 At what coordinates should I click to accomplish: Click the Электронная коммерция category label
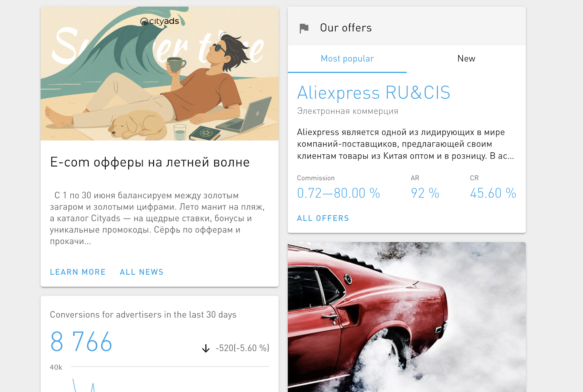(x=348, y=111)
